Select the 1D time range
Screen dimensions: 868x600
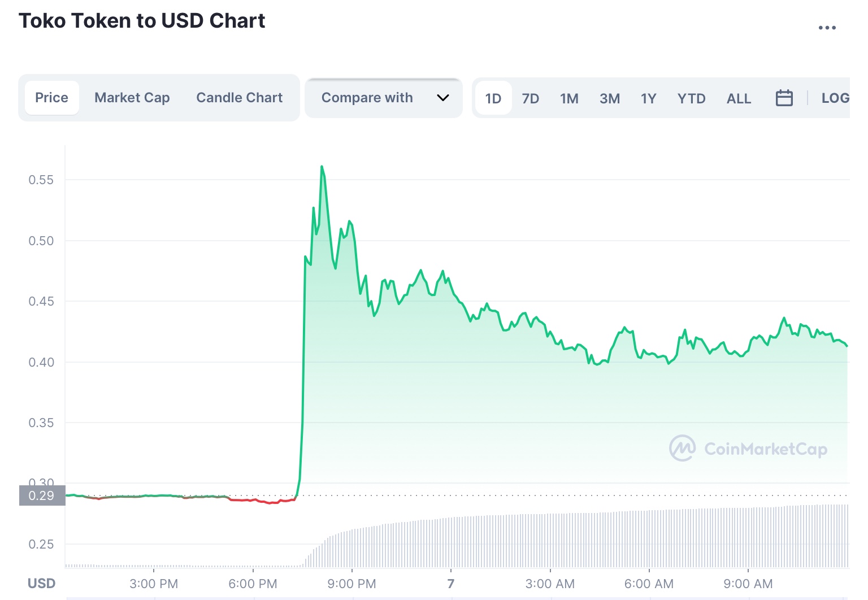pos(493,98)
